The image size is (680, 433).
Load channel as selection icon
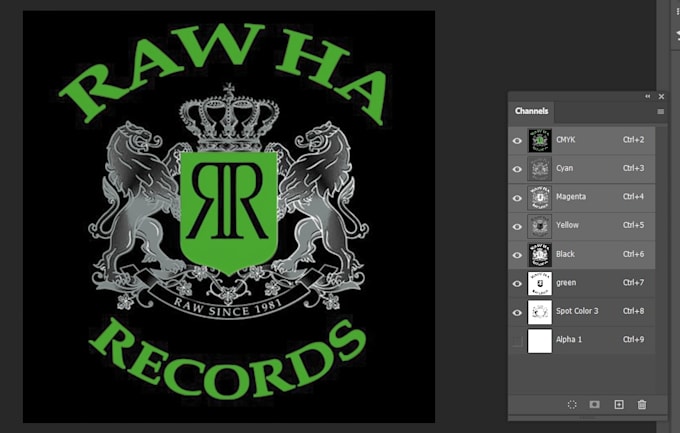(572, 405)
